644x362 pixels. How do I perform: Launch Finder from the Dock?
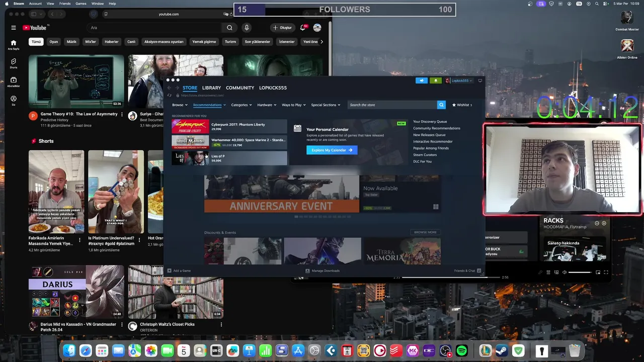coord(69,350)
